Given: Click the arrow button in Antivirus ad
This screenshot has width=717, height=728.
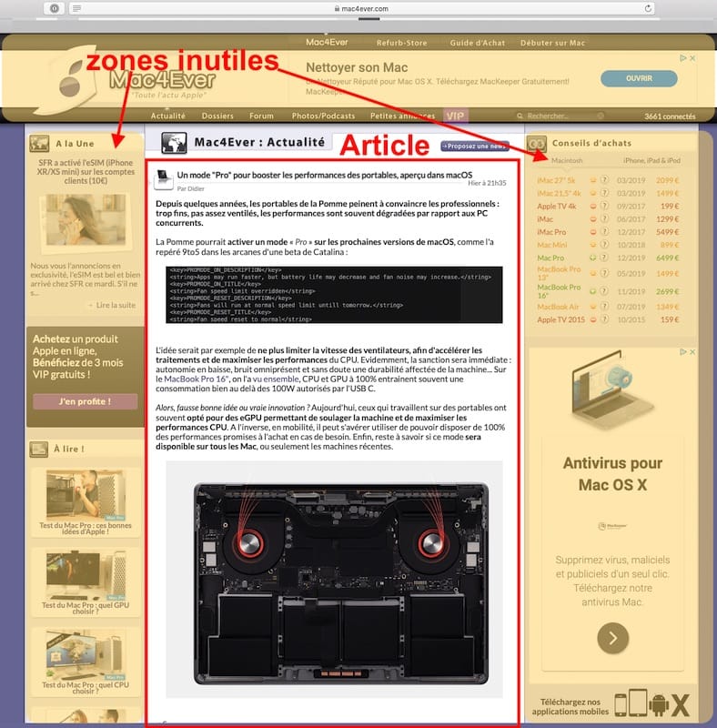Looking at the screenshot, I should click(612, 638).
